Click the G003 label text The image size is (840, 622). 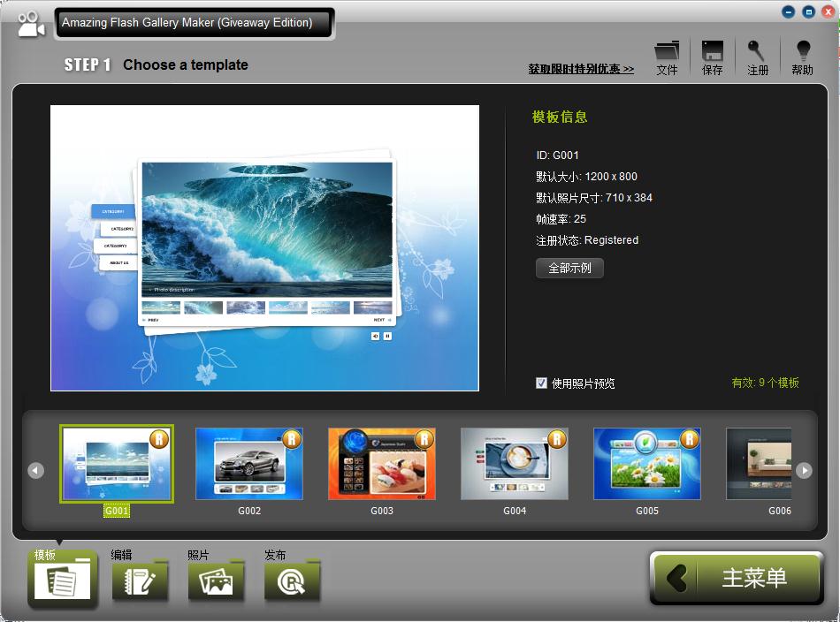pos(382,511)
